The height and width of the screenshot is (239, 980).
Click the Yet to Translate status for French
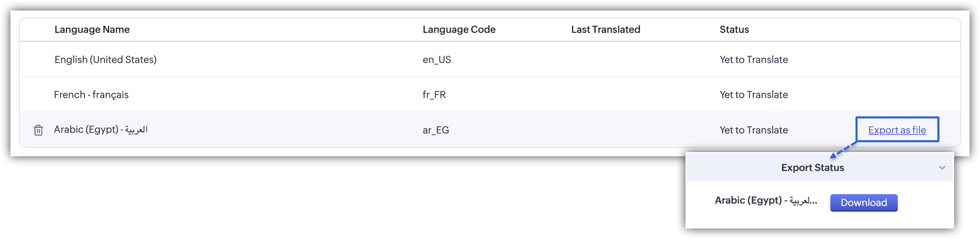coord(753,95)
